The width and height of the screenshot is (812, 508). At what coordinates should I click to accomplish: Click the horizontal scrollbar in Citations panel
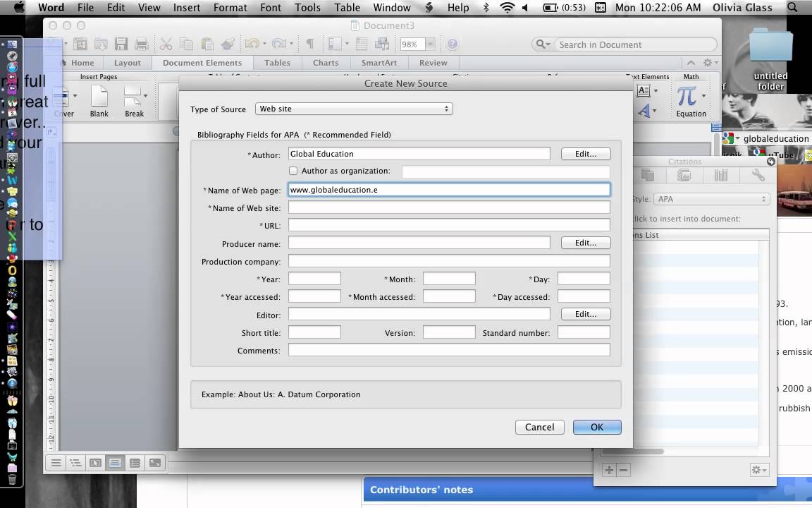tap(633, 452)
